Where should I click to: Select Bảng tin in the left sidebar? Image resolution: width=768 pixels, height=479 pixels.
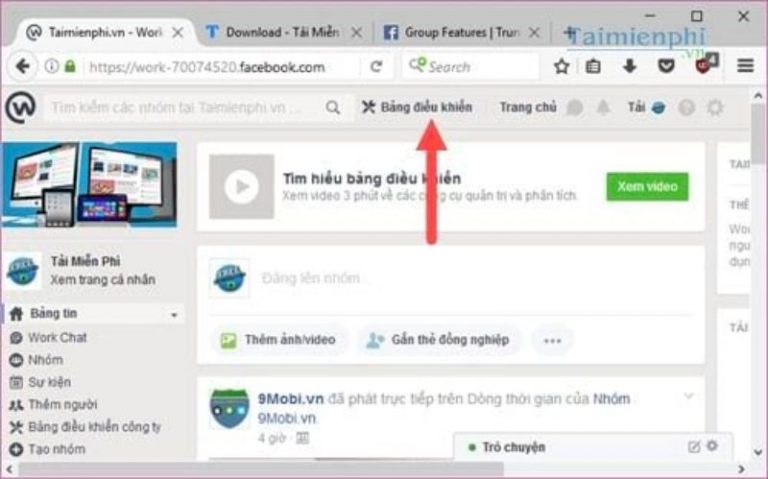tap(93, 313)
